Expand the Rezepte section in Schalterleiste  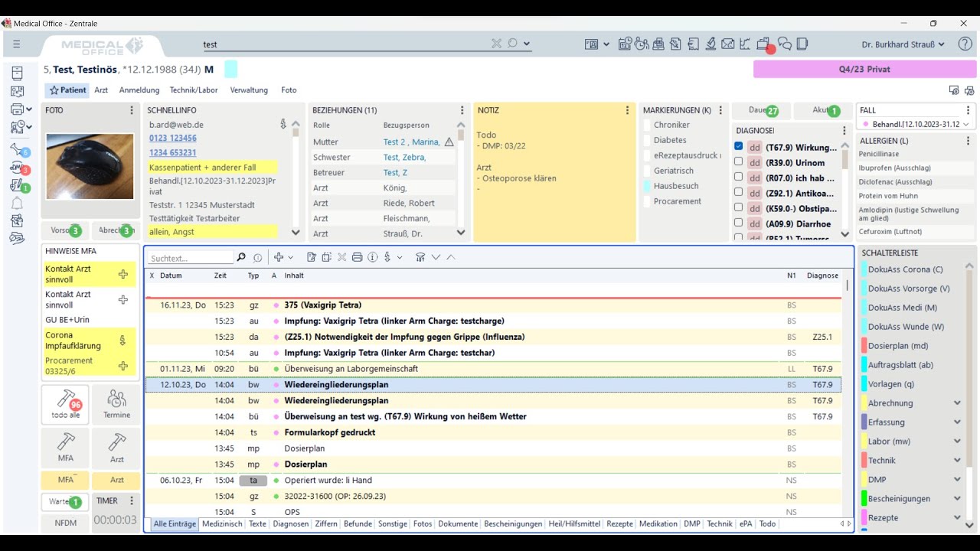tap(957, 518)
